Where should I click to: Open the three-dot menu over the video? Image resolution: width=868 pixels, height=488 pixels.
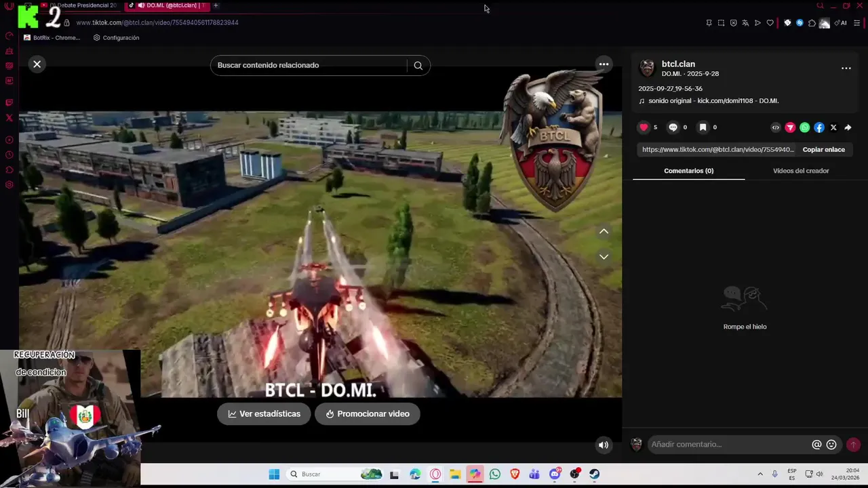[x=604, y=64]
